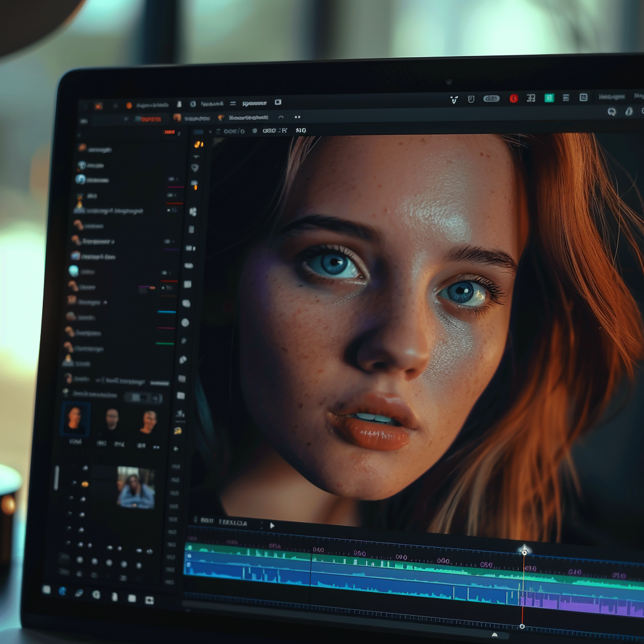Click the blue globe icon in the bottom dock
This screenshot has width=644, height=644.
(62, 591)
